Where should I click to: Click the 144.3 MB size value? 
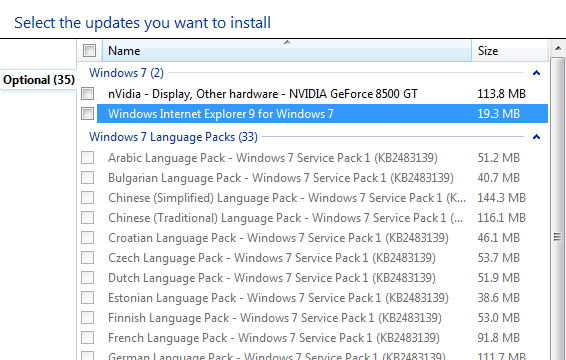[x=501, y=198]
